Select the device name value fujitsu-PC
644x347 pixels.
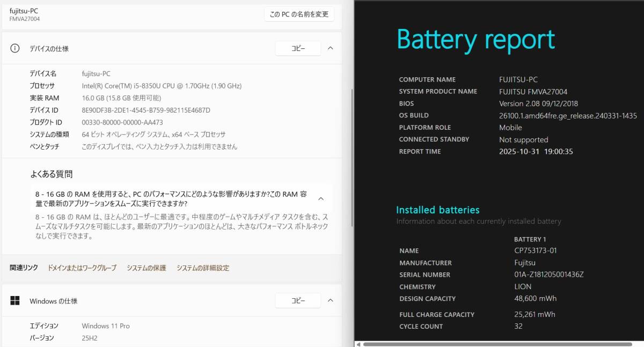pyautogui.click(x=96, y=74)
